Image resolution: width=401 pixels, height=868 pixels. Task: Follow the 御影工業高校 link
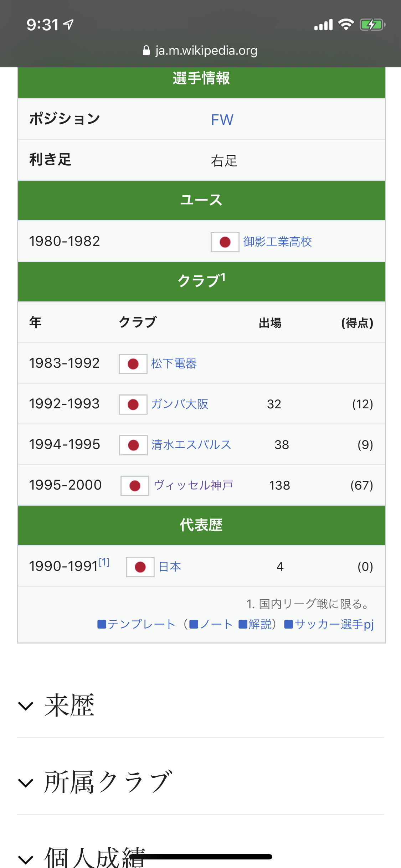tap(277, 242)
